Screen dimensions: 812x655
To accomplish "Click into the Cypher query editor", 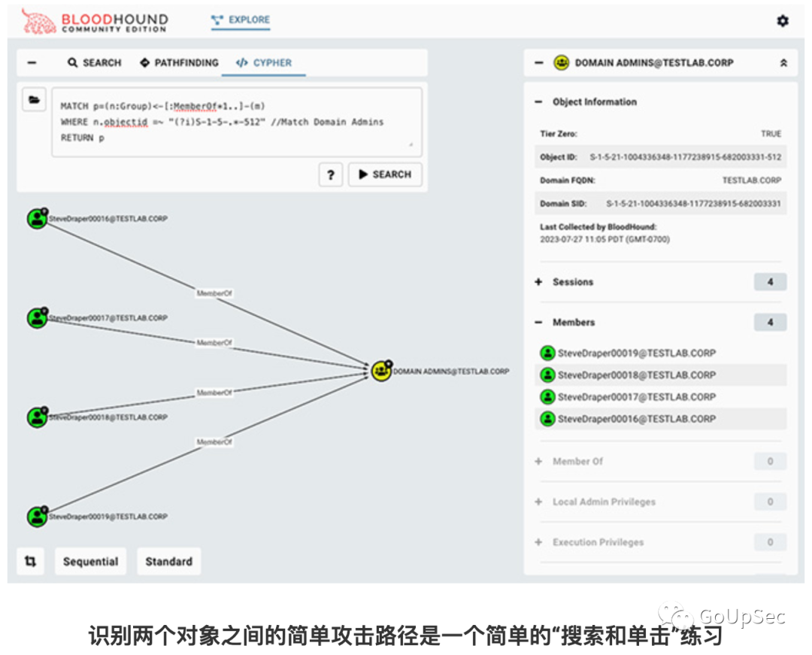I will (237, 122).
